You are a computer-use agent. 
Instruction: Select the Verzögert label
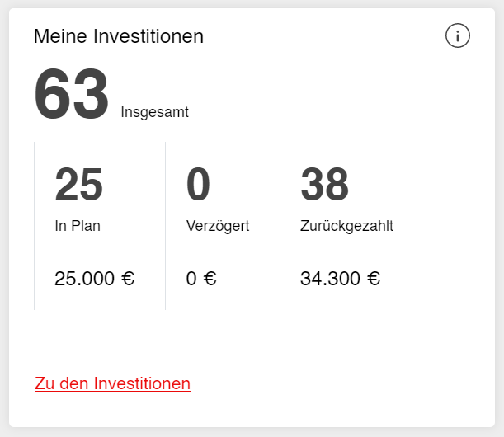coord(217,226)
